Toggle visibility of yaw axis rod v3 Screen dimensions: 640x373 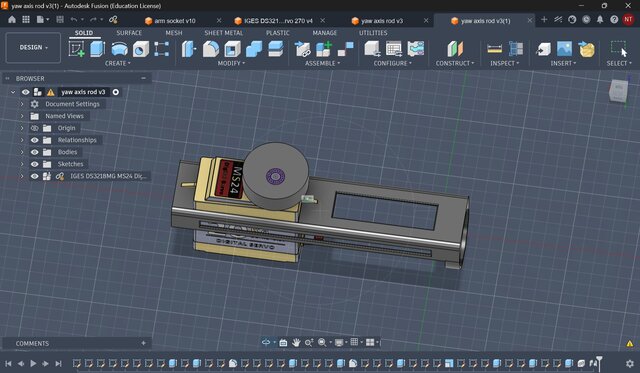(25, 92)
